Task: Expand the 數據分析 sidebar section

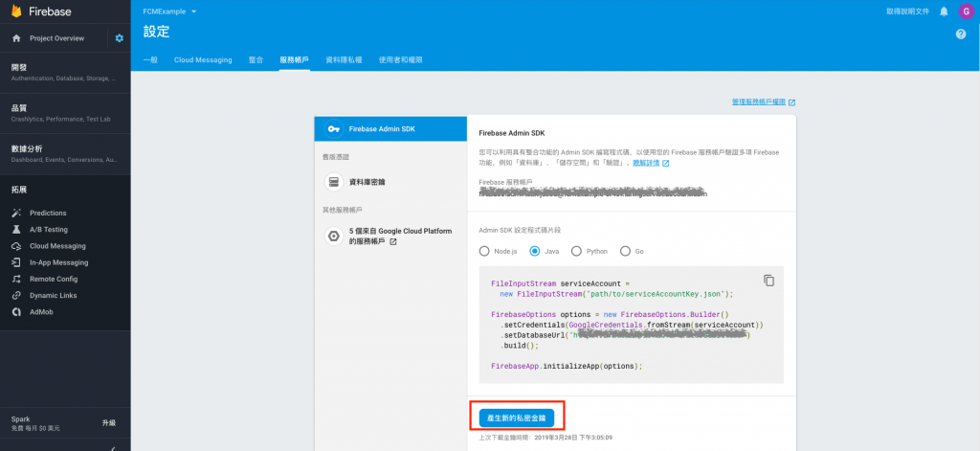Action: coord(65,153)
